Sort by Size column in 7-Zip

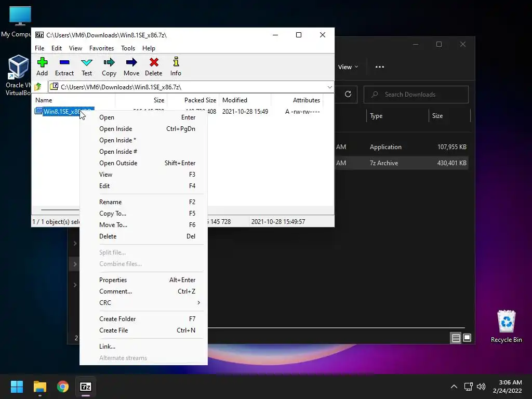pyautogui.click(x=141, y=100)
